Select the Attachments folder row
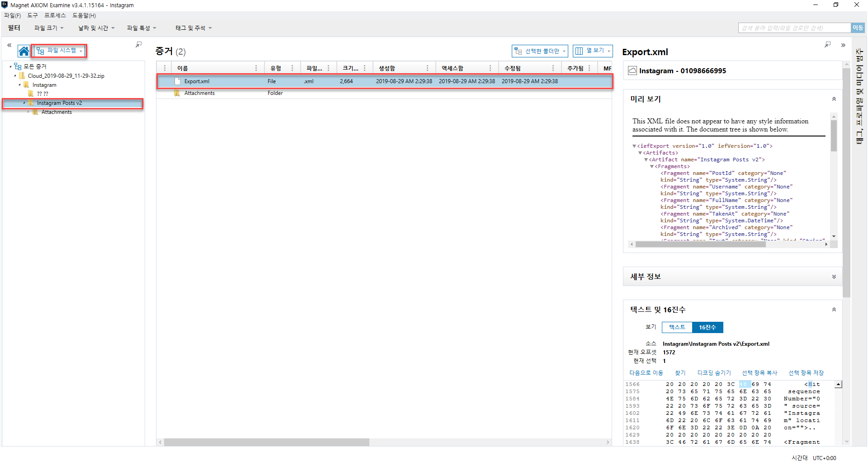868x470 pixels. tap(384, 93)
